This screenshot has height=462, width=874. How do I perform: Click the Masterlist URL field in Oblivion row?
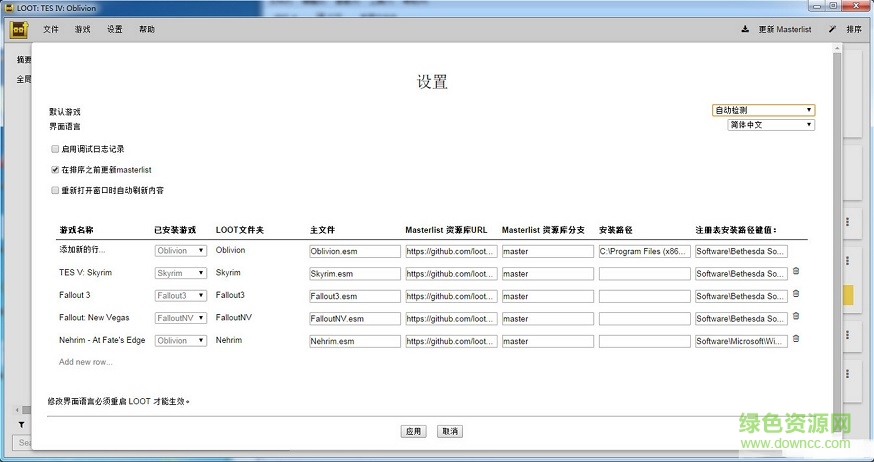tap(451, 251)
